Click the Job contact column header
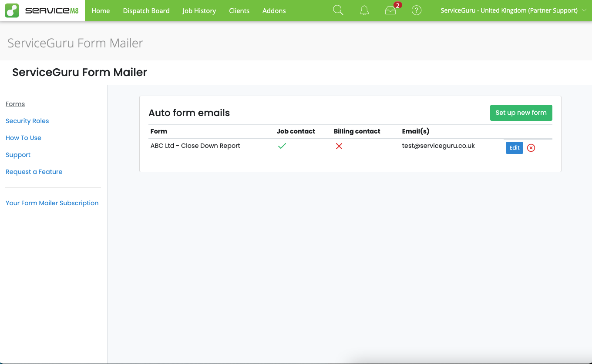592x364 pixels. click(296, 131)
